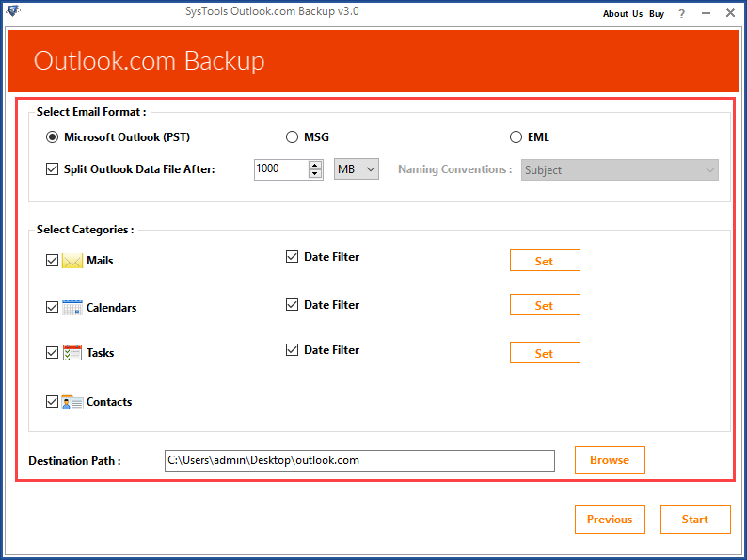Close the Outlook.com Backup window
The image size is (747, 560).
coord(730,13)
